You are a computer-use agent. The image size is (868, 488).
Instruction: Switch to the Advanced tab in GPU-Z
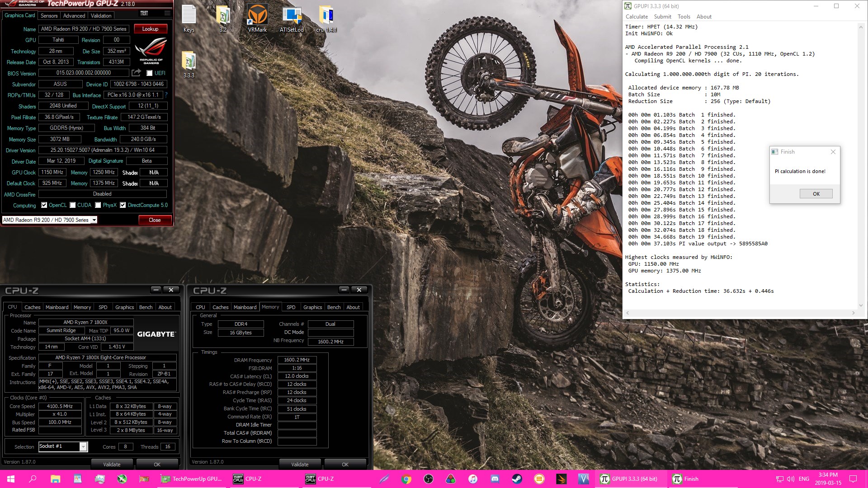[74, 15]
